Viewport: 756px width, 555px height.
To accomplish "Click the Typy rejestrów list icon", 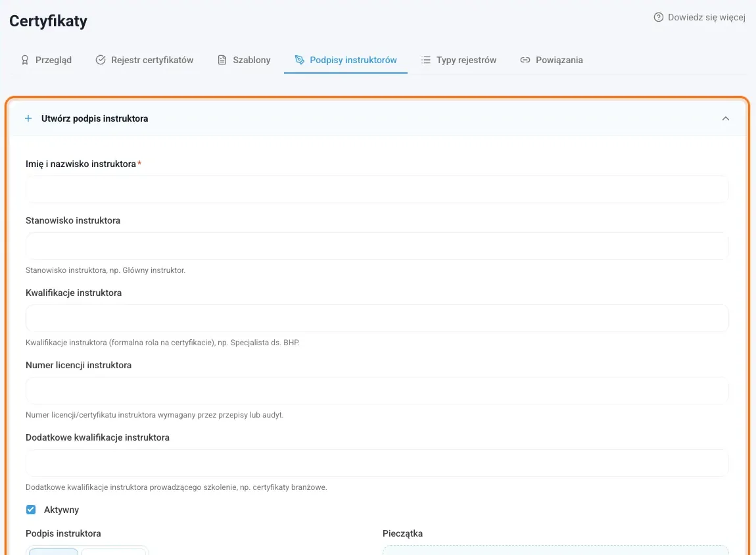I will (426, 60).
